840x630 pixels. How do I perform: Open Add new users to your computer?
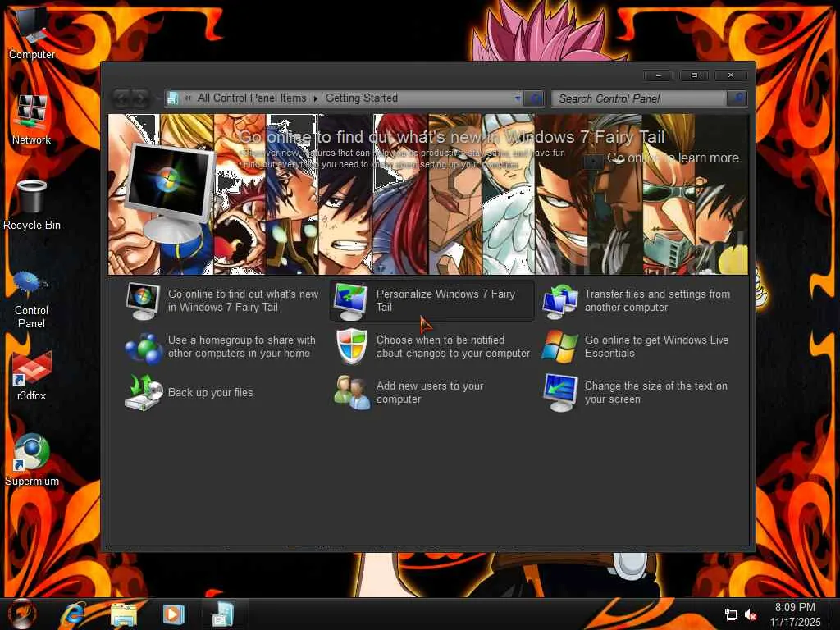430,393
